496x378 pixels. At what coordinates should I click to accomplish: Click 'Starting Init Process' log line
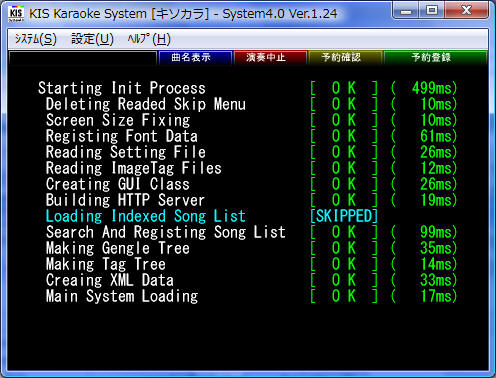(122, 88)
